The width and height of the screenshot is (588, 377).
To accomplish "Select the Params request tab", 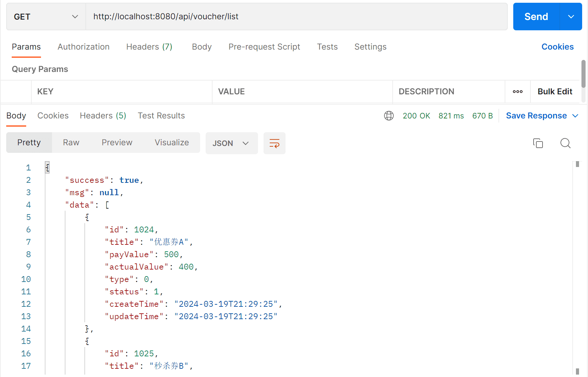I will point(26,47).
